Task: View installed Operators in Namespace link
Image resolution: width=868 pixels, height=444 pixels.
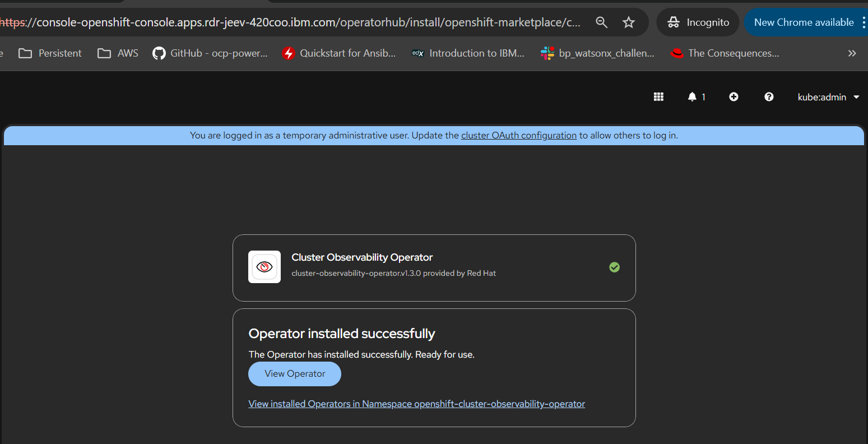Action: click(417, 404)
